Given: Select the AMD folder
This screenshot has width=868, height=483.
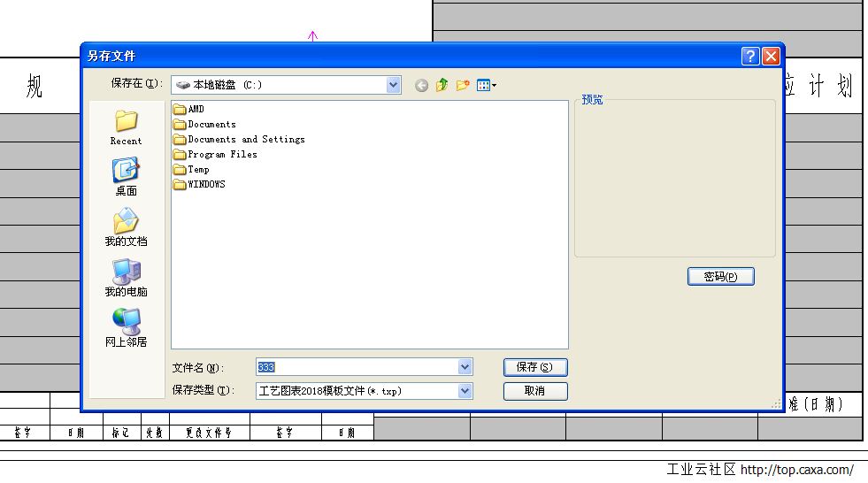Looking at the screenshot, I should pyautogui.click(x=195, y=109).
